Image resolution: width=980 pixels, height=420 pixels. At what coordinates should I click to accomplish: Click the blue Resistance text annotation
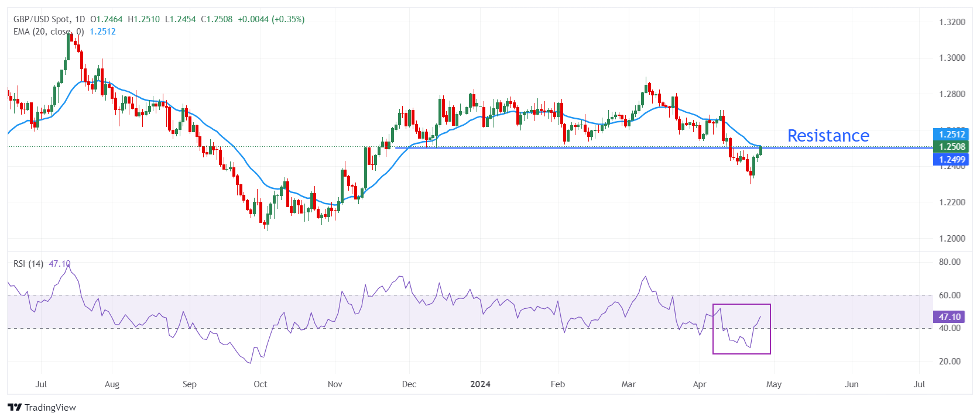(x=828, y=136)
